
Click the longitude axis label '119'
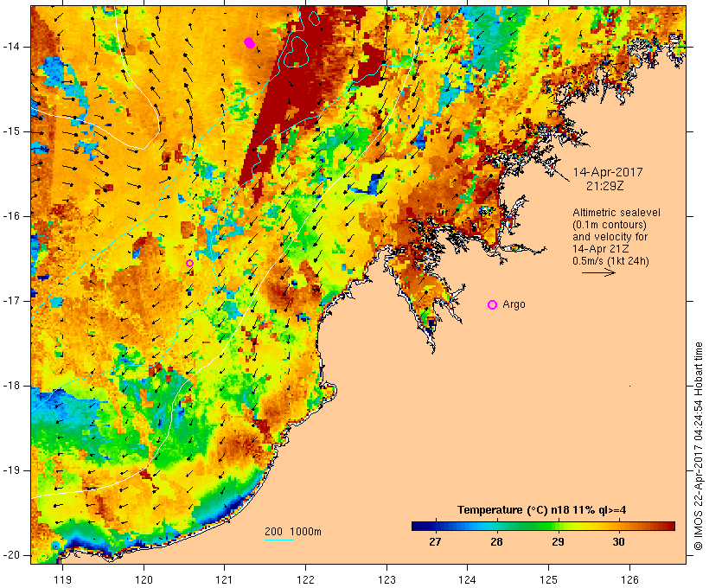pos(62,579)
